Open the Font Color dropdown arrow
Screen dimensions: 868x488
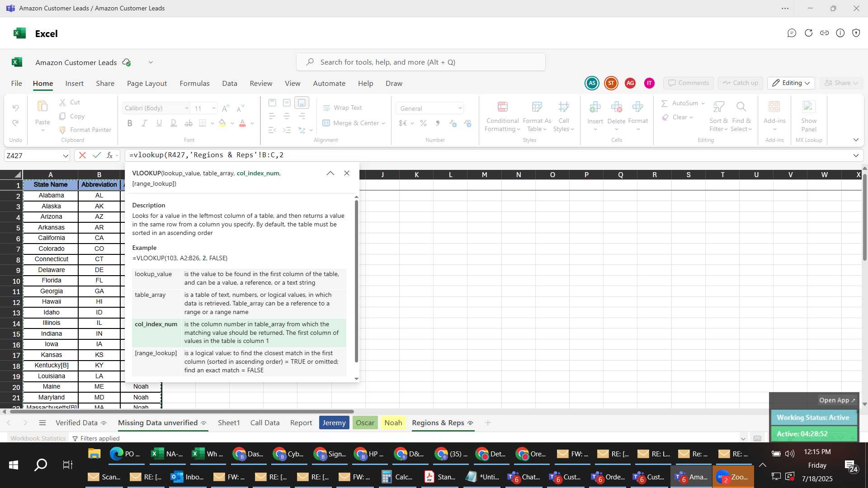point(252,123)
